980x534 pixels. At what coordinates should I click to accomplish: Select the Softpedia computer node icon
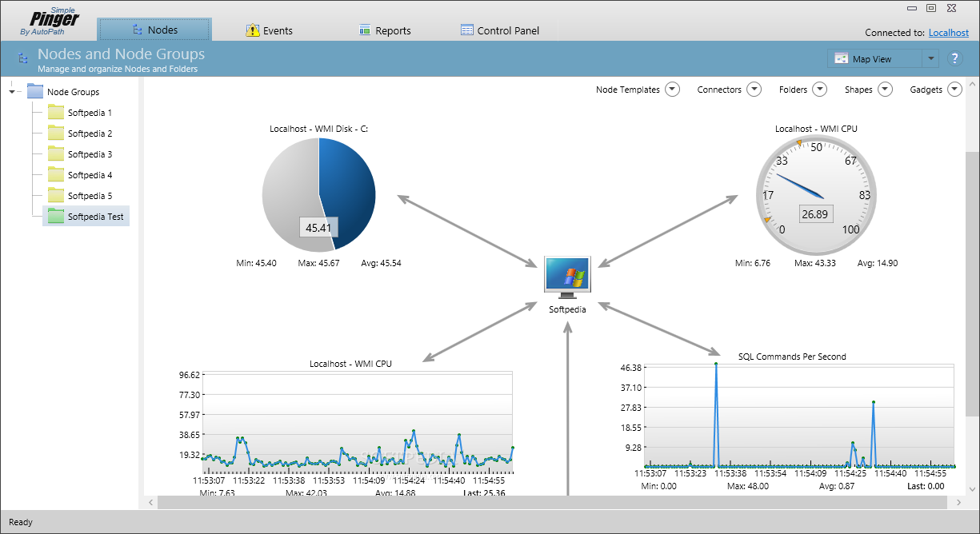pyautogui.click(x=567, y=277)
